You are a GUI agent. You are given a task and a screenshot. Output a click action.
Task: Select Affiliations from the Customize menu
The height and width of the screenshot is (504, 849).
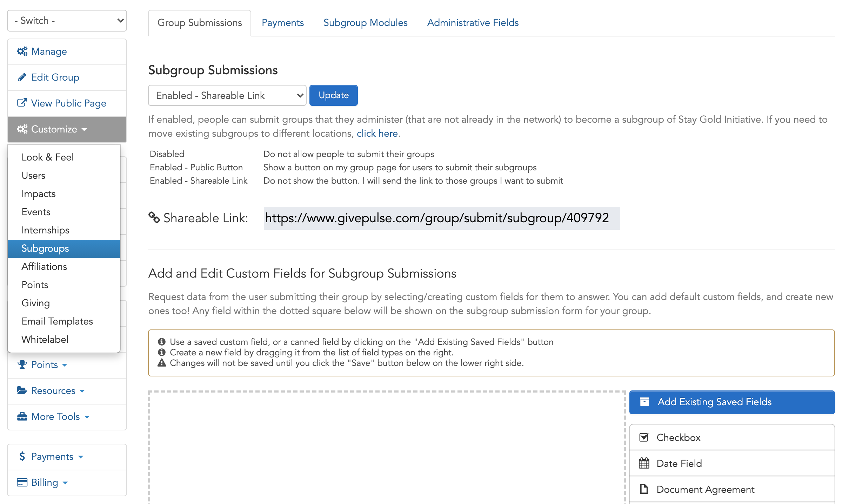pyautogui.click(x=44, y=266)
